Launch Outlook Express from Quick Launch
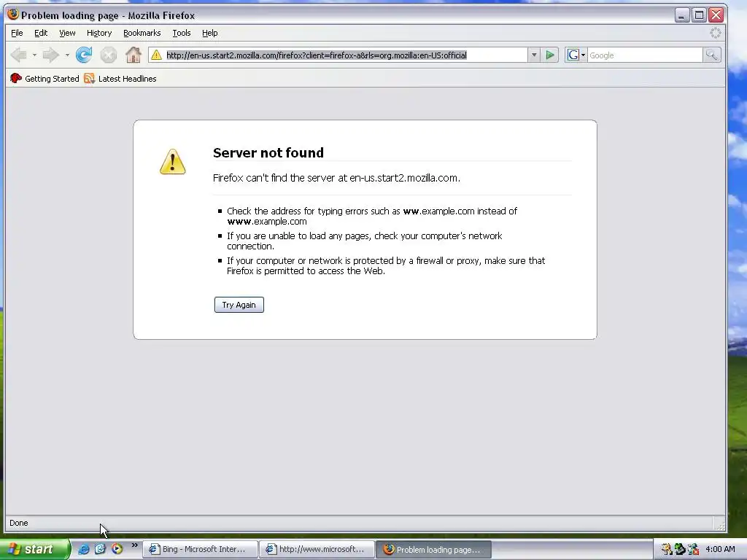The height and width of the screenshot is (560, 747). point(100,549)
